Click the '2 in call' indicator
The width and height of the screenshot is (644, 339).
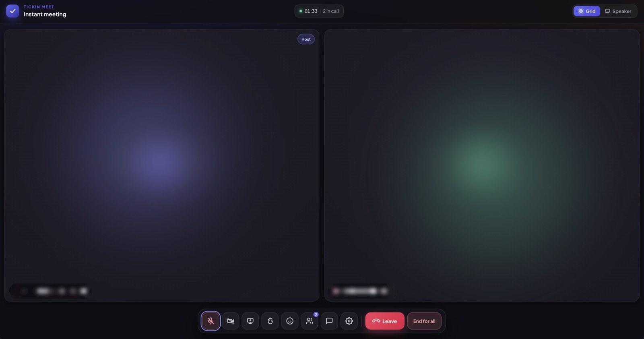point(330,11)
